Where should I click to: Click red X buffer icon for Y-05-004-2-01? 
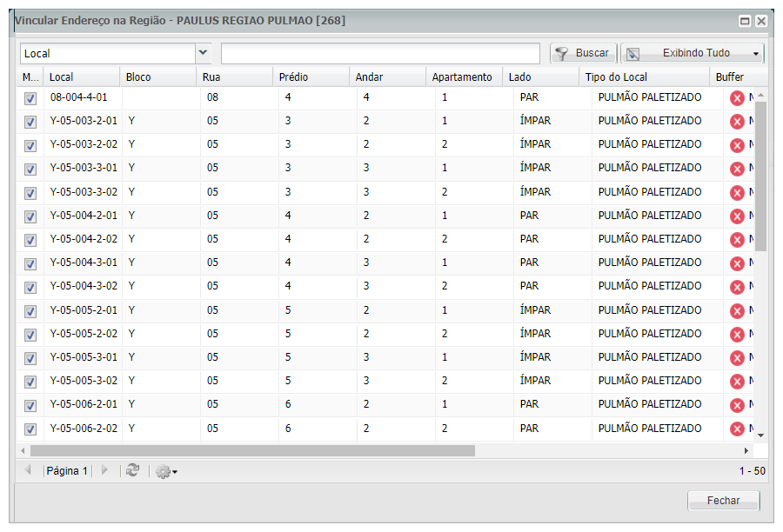(x=737, y=216)
